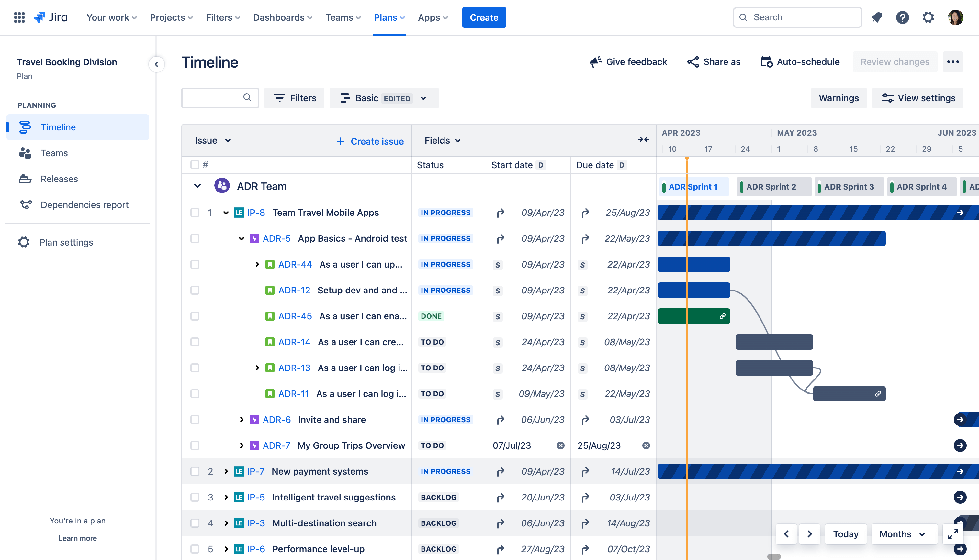The image size is (979, 560).
Task: Click the View settings icon
Action: coord(887,98)
